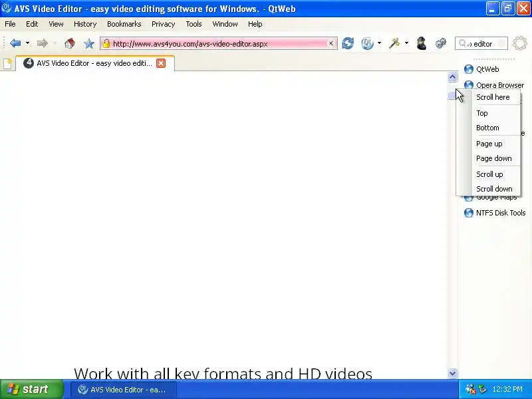532x399 pixels.
Task: Reload the page with refresh icon
Action: coord(348,43)
